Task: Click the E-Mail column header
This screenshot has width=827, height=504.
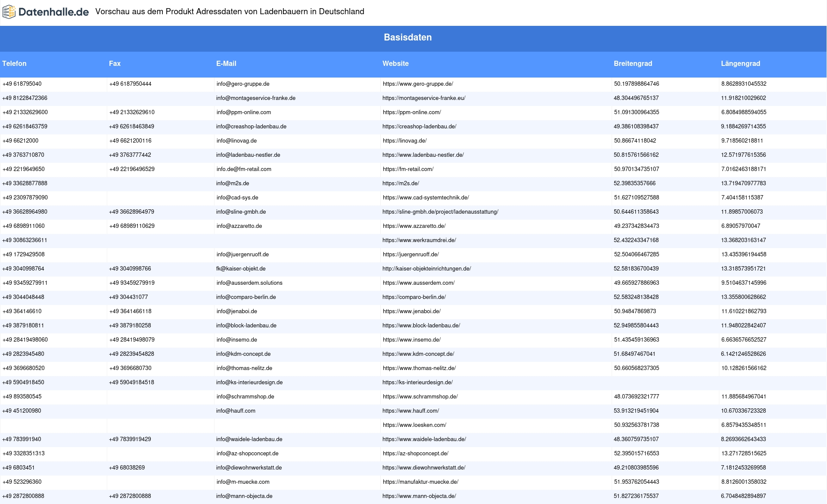Action: (226, 63)
